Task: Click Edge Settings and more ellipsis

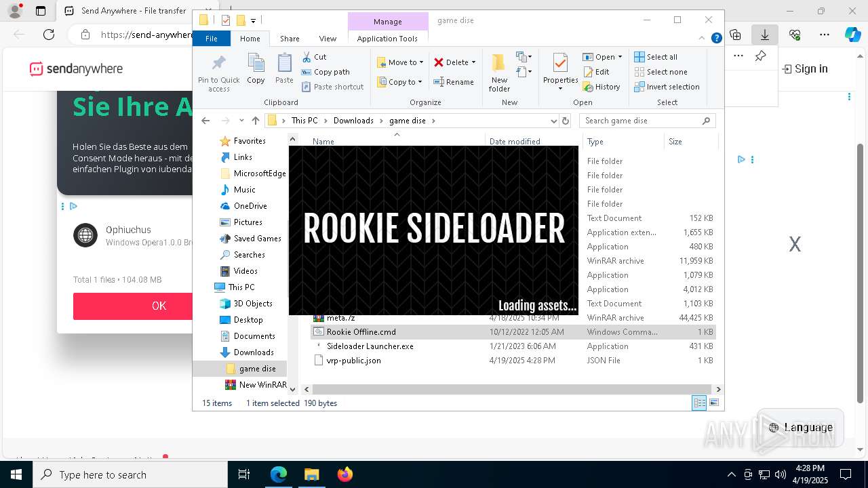Action: point(825,34)
